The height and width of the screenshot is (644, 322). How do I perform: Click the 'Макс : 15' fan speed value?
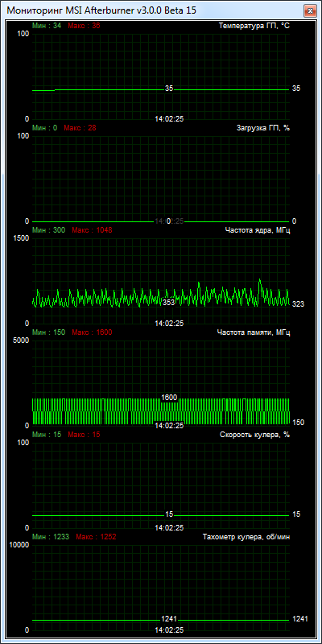pyautogui.click(x=85, y=435)
